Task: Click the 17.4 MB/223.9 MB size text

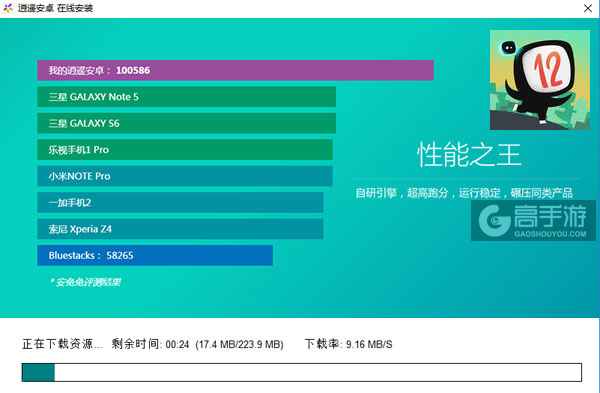Action: pyautogui.click(x=239, y=344)
